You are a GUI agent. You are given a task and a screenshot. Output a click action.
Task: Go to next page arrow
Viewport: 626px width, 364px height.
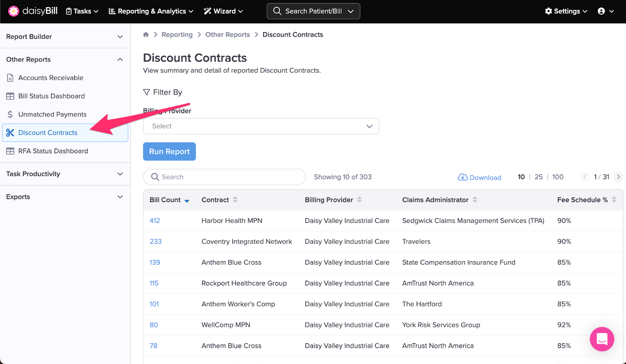tap(618, 177)
